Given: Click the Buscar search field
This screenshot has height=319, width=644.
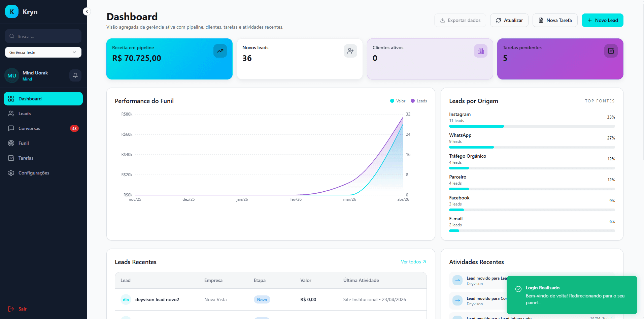Looking at the screenshot, I should pos(43,36).
